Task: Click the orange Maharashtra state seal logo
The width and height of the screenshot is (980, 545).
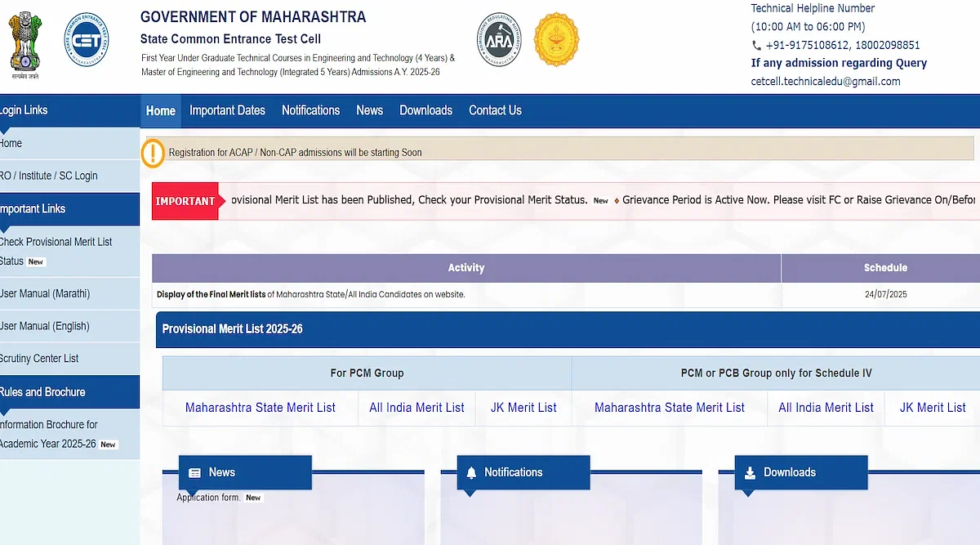Action: pos(556,40)
